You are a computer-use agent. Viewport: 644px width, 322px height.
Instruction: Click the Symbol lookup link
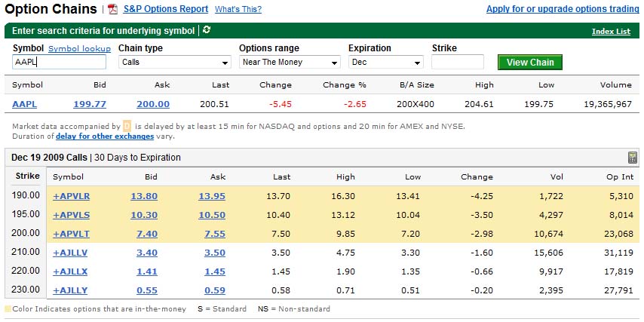[80, 49]
